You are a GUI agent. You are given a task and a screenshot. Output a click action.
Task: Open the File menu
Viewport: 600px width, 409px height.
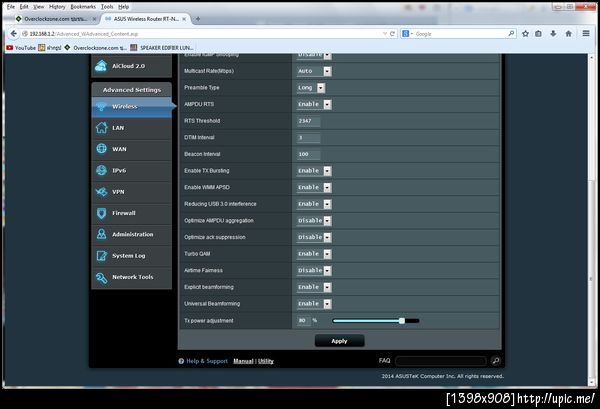[x=11, y=7]
